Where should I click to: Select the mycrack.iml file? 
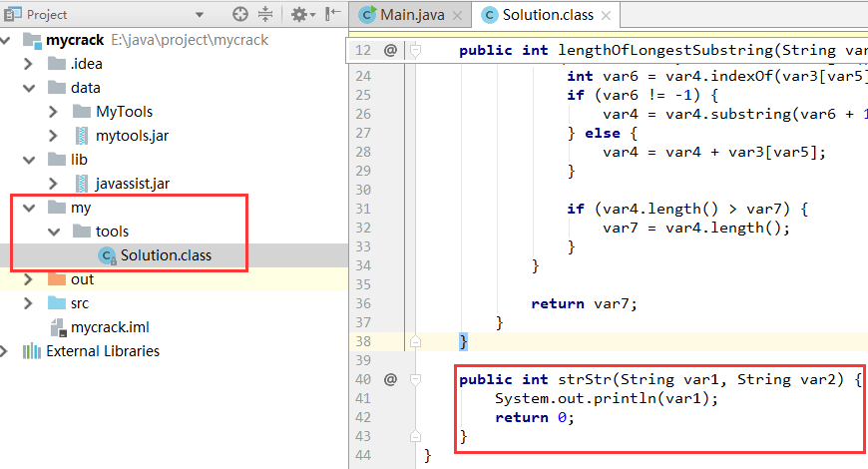tap(110, 327)
